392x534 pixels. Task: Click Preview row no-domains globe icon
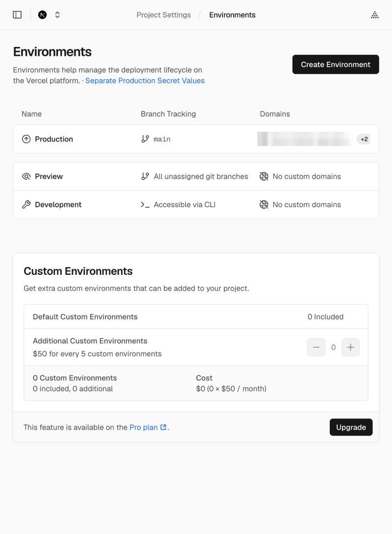264,176
